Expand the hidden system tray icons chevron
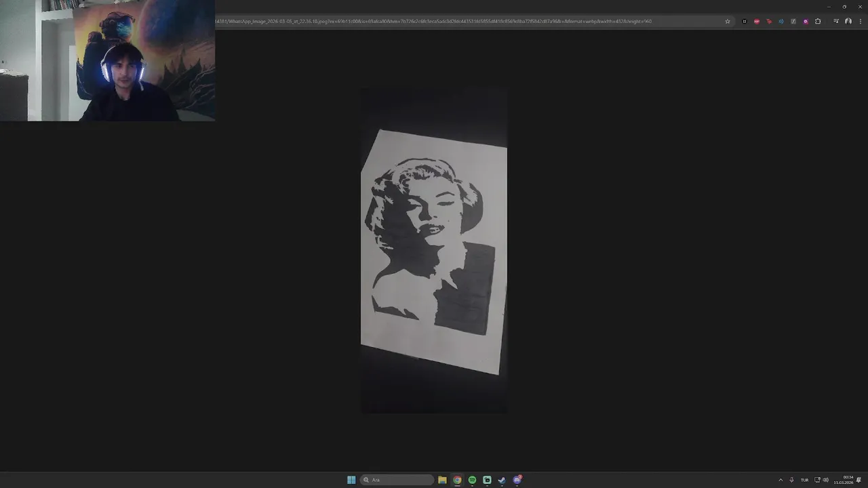The height and width of the screenshot is (488, 868). point(781,480)
